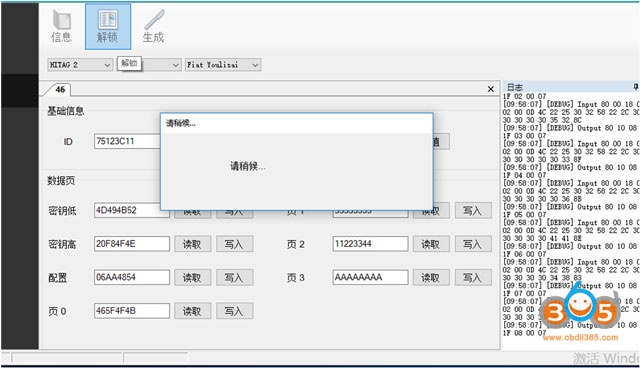
Task: Pin the 日志 log panel
Action: pos(636,86)
